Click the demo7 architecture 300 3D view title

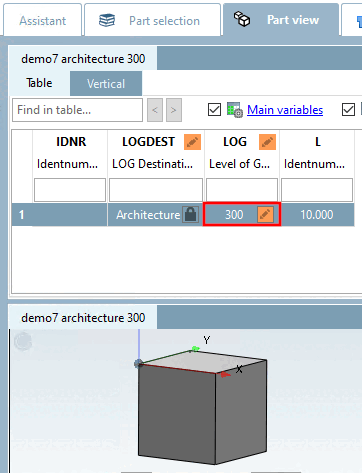coord(83,318)
